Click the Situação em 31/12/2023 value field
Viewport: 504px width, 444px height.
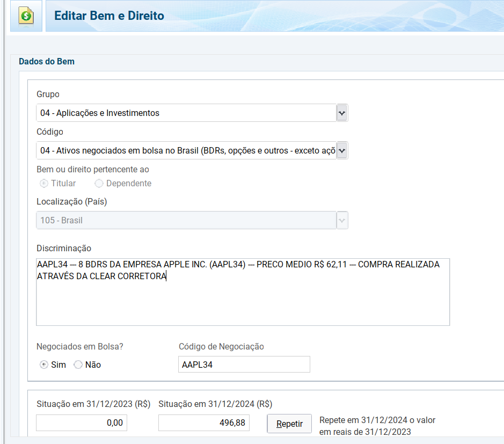click(x=81, y=423)
